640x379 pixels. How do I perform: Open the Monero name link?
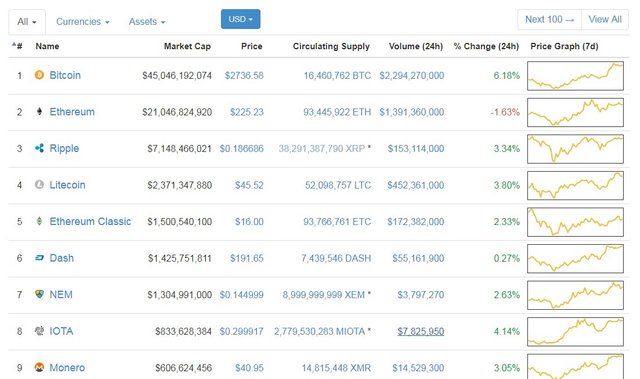pyautogui.click(x=67, y=368)
